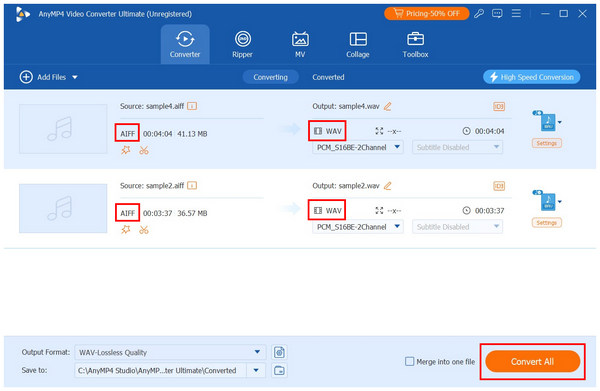Edit ID3 tag for sample4.wav
600x391 pixels.
pyautogui.click(x=499, y=106)
